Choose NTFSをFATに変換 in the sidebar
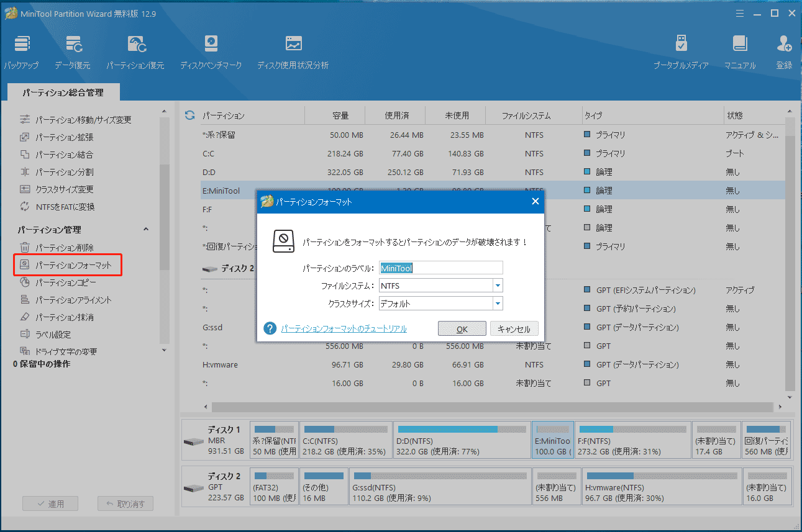The width and height of the screenshot is (802, 532). coord(57,207)
